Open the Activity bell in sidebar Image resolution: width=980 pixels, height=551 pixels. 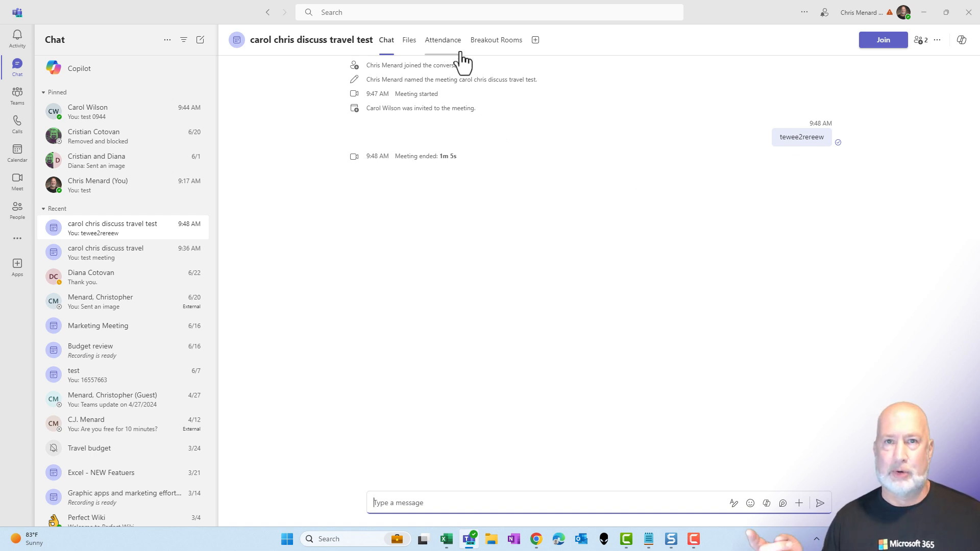17,38
